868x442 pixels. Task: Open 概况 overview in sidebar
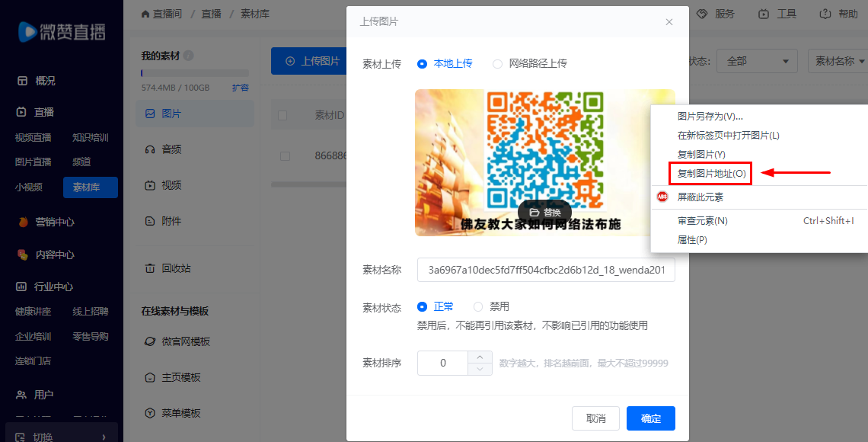click(x=37, y=81)
